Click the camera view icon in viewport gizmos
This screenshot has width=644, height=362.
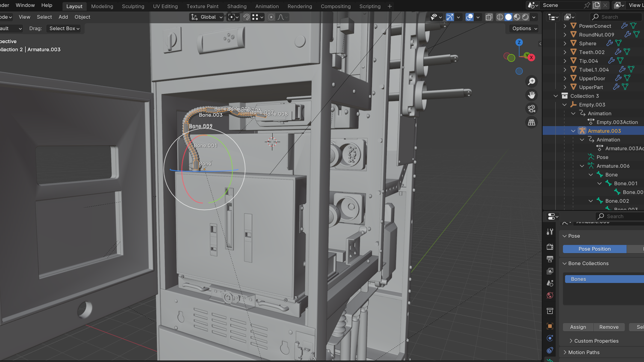pyautogui.click(x=531, y=109)
